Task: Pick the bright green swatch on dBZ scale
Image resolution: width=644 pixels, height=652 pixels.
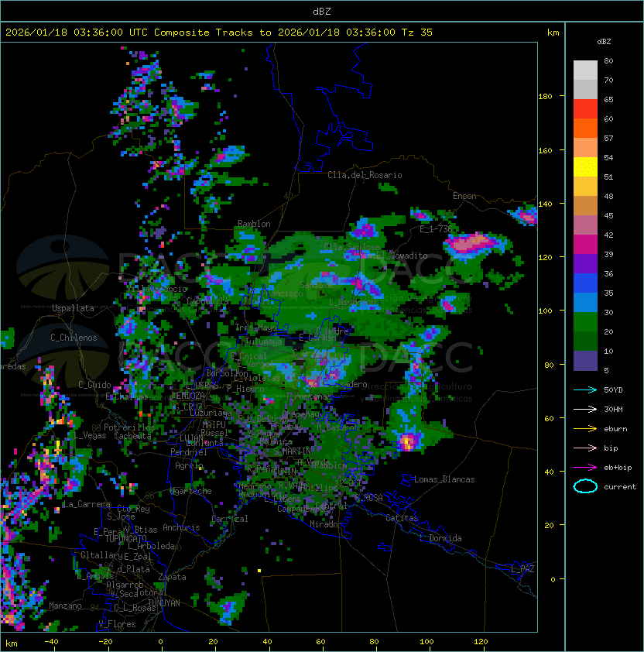Action: (x=585, y=322)
